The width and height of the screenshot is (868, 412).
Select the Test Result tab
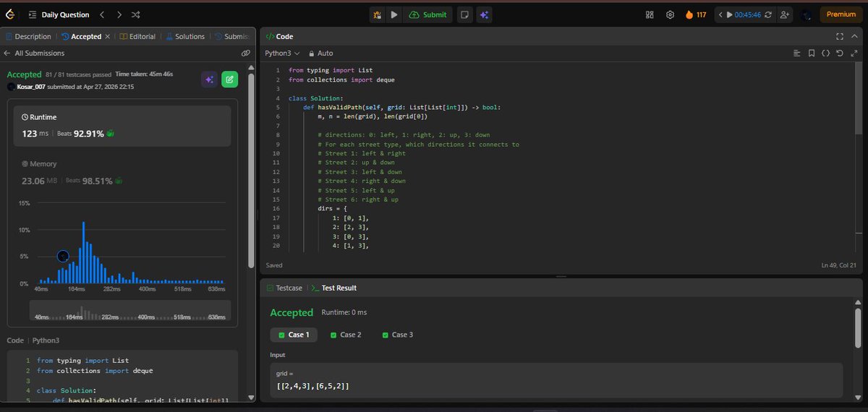(x=333, y=288)
